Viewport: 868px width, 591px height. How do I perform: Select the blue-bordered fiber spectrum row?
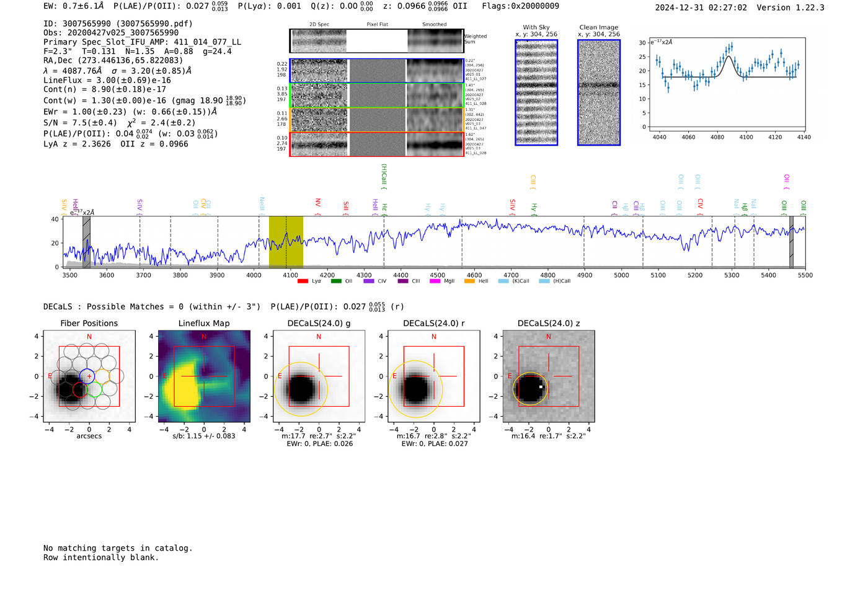[376, 71]
